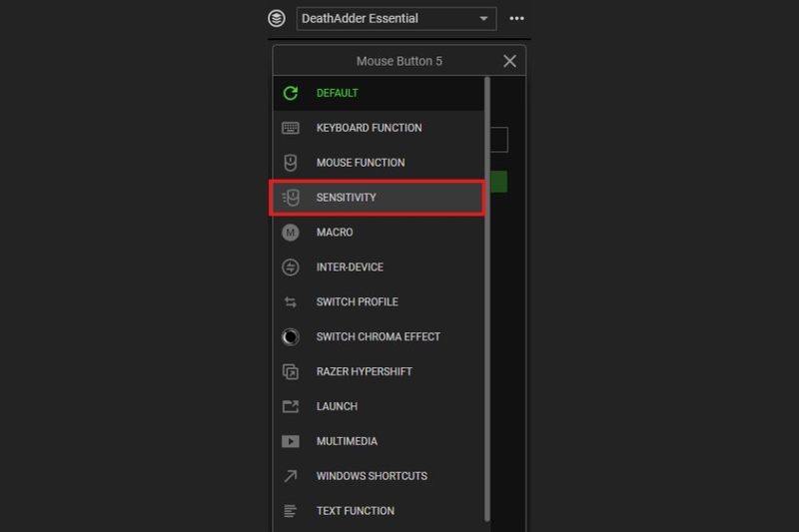Open the DeathAdder Essential device dropdown
The width and height of the screenshot is (799, 532).
coord(397,19)
